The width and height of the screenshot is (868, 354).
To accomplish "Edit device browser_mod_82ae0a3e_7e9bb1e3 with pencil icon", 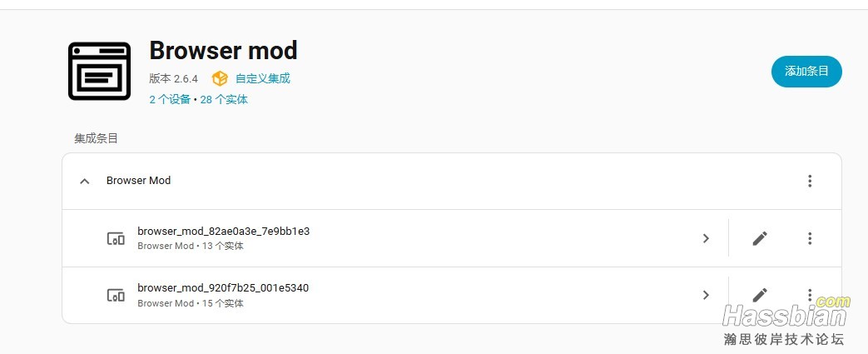I will coord(759,238).
